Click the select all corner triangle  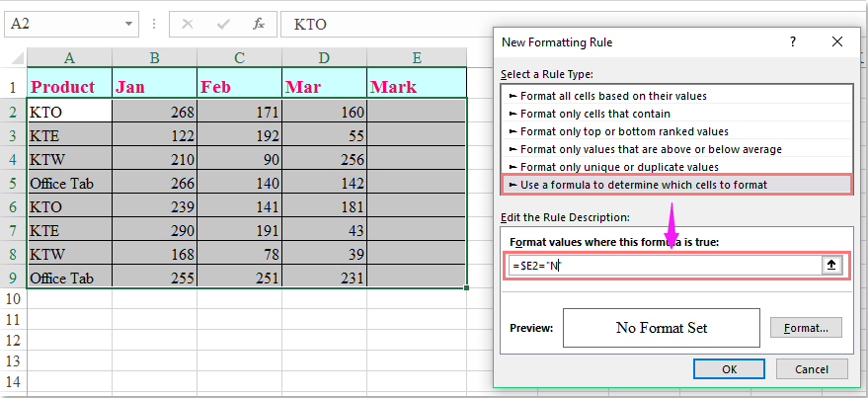pyautogui.click(x=14, y=58)
